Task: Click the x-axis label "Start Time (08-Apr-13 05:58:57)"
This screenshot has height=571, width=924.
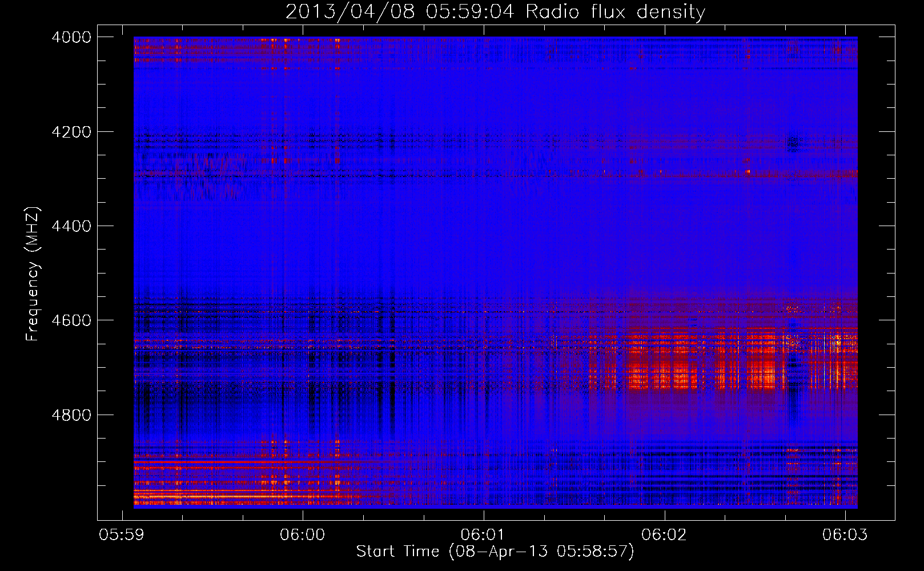Action: click(495, 552)
